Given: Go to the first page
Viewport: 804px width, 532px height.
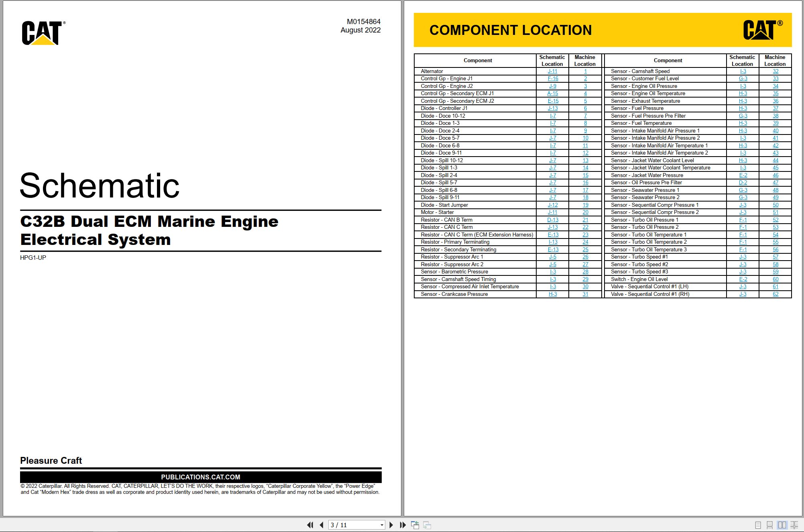Looking at the screenshot, I should [x=310, y=525].
